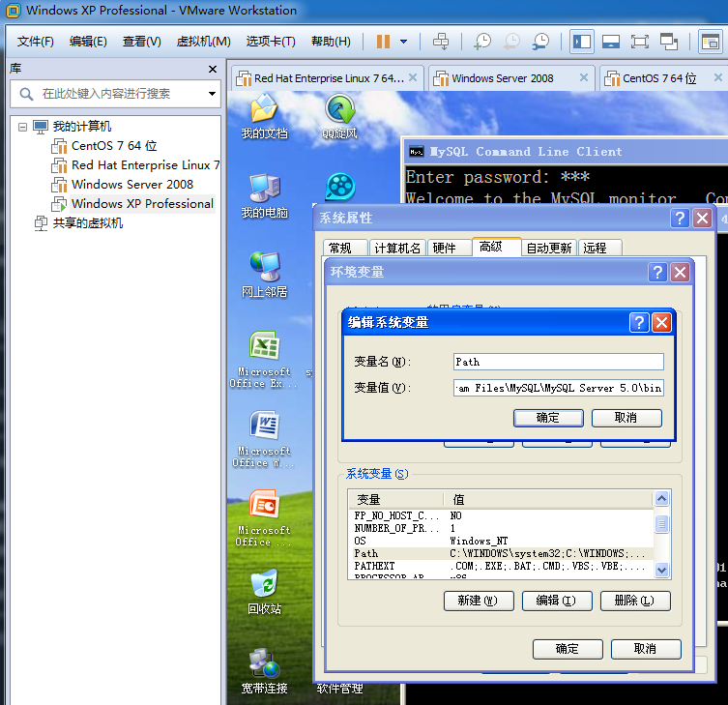Viewport: 728px width, 705px height.
Task: Click the library search input field
Action: (x=116, y=94)
